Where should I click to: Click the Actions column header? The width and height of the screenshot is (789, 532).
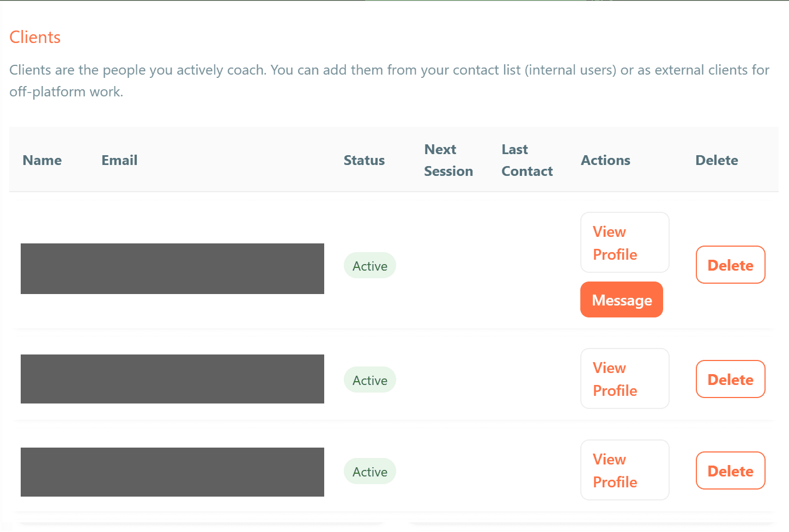(x=605, y=160)
